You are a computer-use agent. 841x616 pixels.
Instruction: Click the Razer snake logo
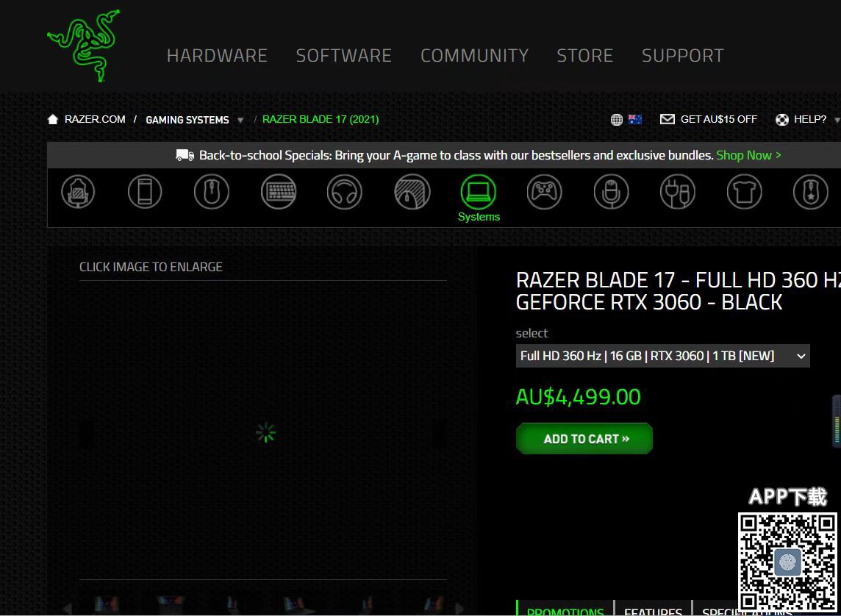[83, 46]
